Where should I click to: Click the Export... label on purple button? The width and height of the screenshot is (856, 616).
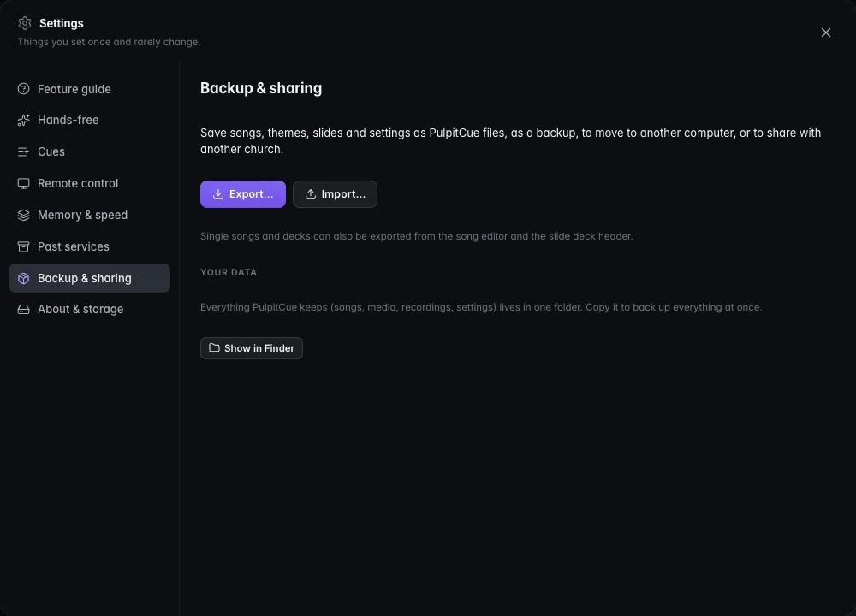(251, 194)
